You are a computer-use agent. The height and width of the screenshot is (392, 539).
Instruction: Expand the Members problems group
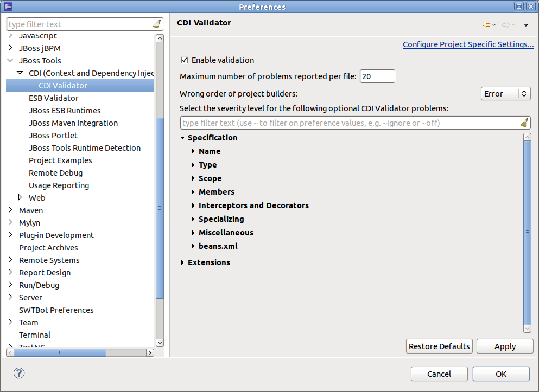click(x=193, y=192)
